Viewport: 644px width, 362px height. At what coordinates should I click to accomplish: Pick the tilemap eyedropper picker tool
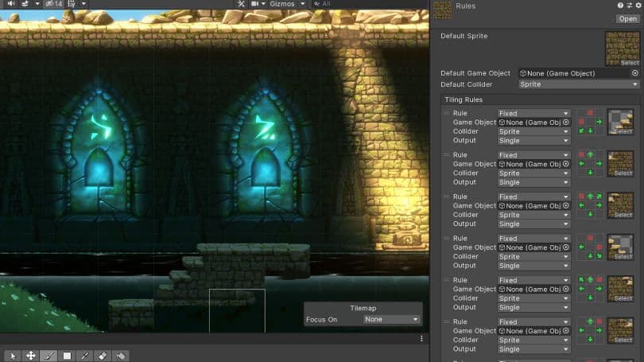point(85,356)
